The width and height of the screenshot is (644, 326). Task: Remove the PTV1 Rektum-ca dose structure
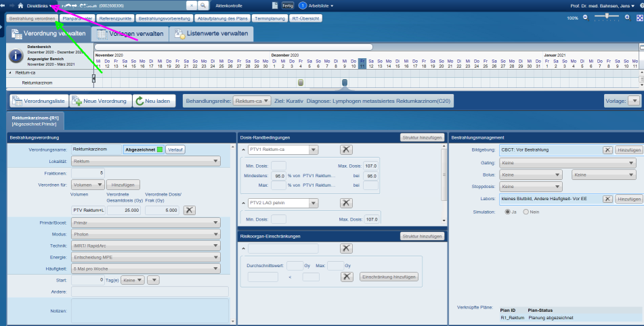pos(345,149)
